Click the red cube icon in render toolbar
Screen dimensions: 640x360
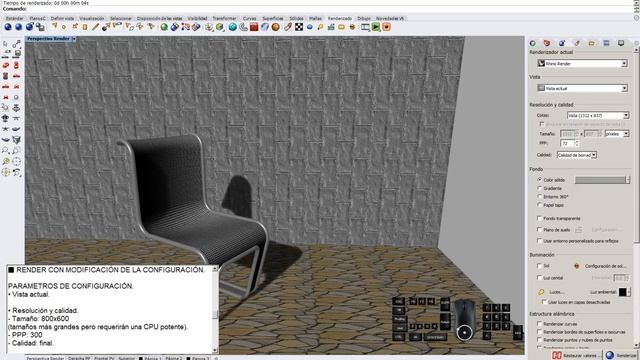[x=254, y=27]
